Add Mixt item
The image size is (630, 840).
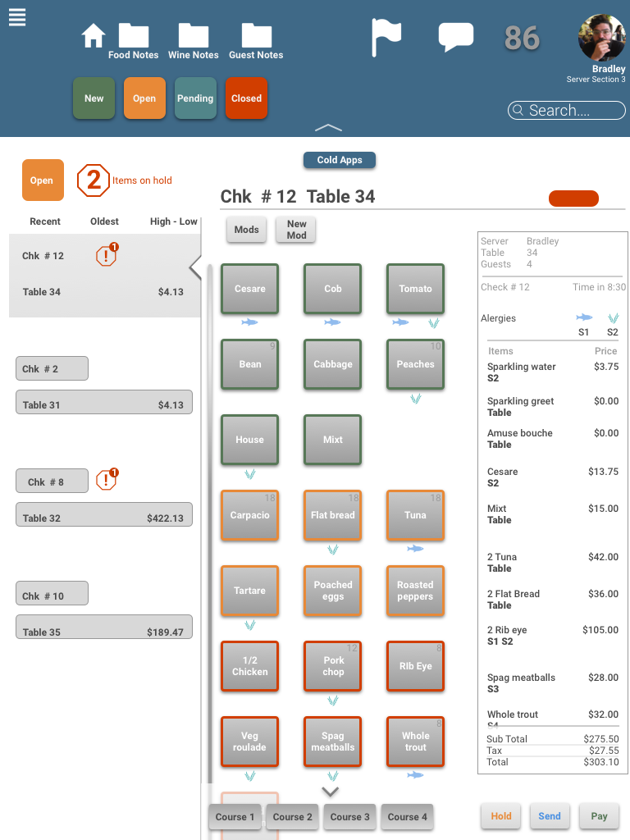pyautogui.click(x=333, y=440)
